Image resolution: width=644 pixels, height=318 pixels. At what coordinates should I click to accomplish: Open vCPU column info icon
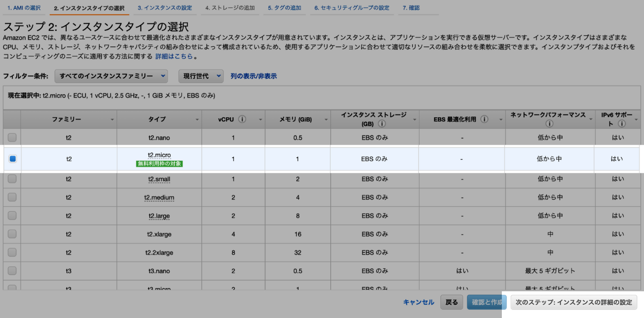click(x=242, y=119)
